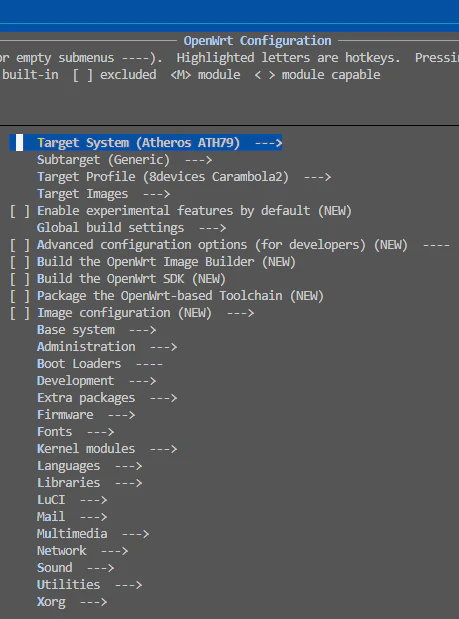459x619 pixels.
Task: Expand the Target Images submenu arrow
Action: click(x=156, y=194)
